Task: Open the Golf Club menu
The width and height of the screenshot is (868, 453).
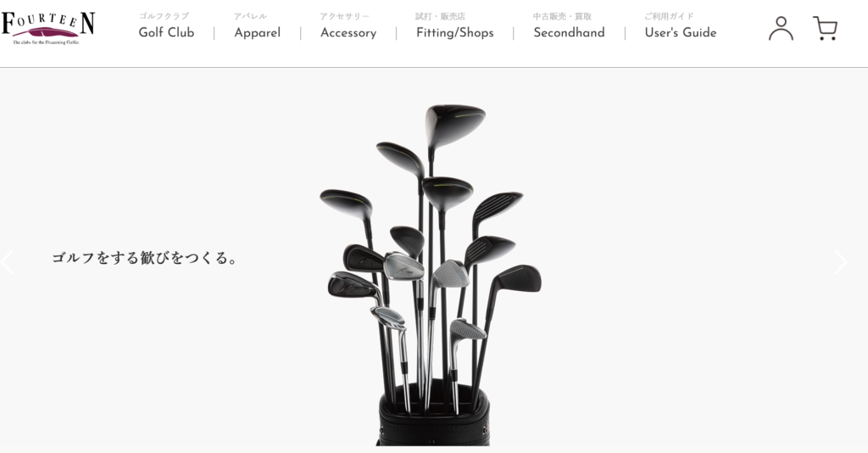Action: point(166,33)
